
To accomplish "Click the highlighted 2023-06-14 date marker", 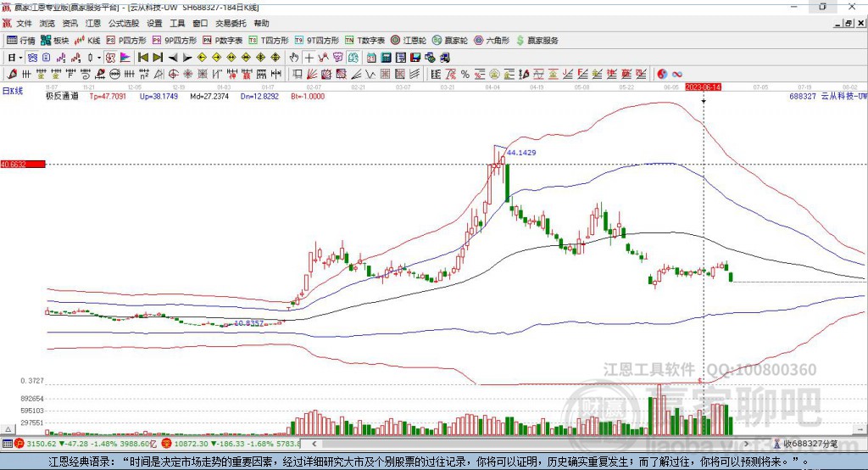I will click(x=703, y=87).
